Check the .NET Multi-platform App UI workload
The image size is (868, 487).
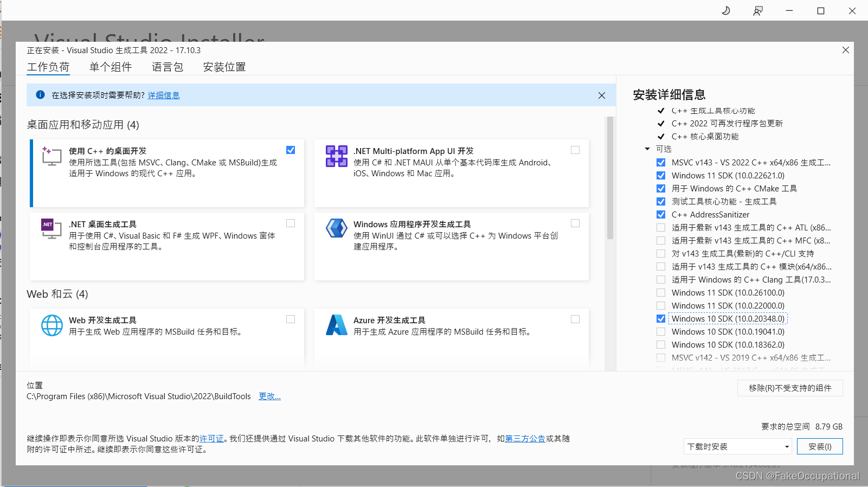pyautogui.click(x=575, y=150)
